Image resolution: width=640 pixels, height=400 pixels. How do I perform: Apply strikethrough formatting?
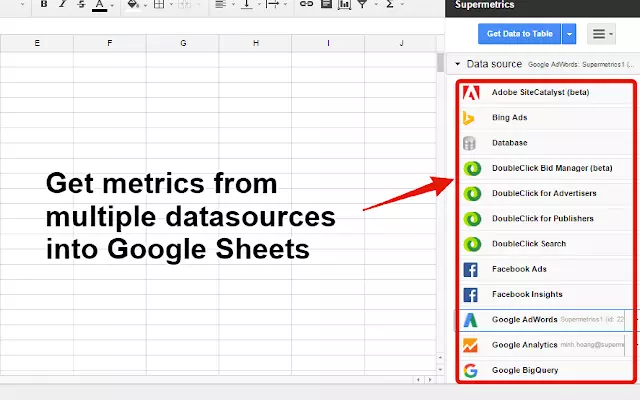point(81,4)
